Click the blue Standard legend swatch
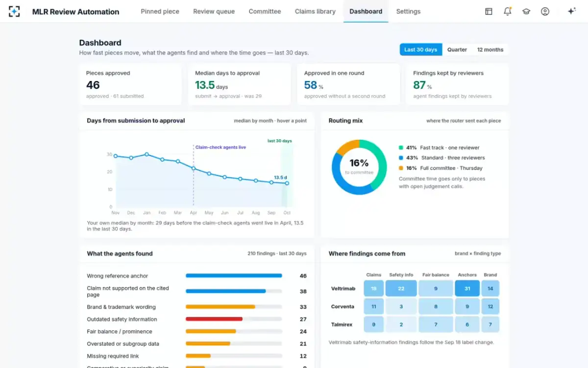The image size is (588, 368). tap(401, 158)
